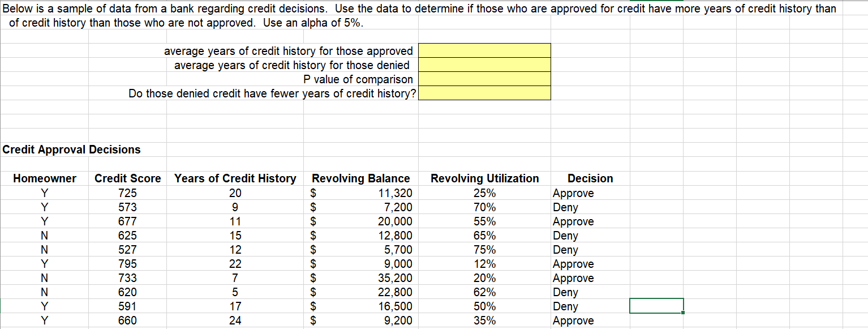Select the Revolving Utilization column header
Image resolution: width=868 pixels, height=329 pixels.
485,178
